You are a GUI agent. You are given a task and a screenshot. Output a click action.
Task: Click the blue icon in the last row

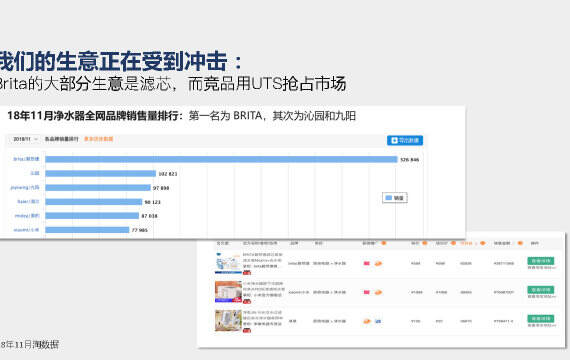[x=378, y=321]
